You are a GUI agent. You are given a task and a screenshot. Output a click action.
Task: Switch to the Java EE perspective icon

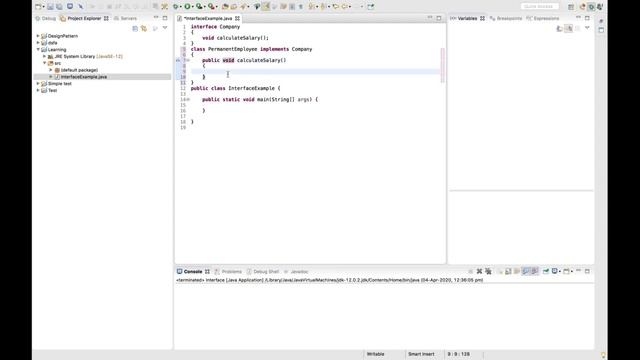click(582, 7)
